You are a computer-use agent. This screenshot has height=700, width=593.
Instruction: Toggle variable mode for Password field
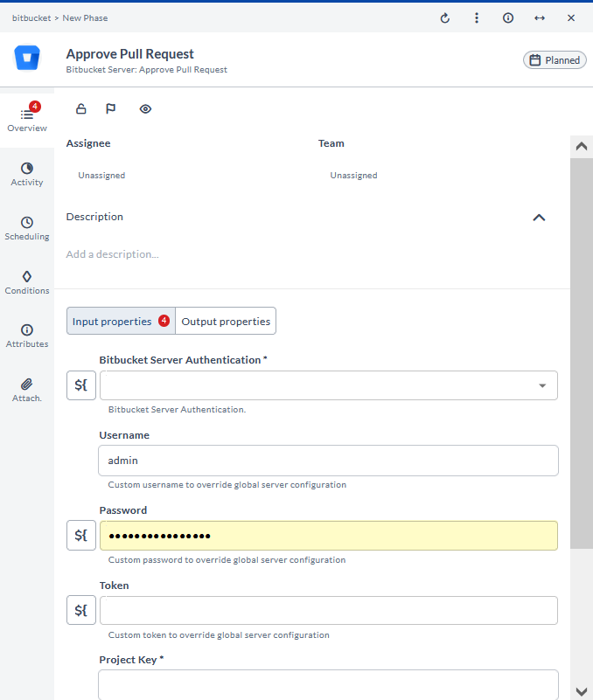click(x=81, y=535)
